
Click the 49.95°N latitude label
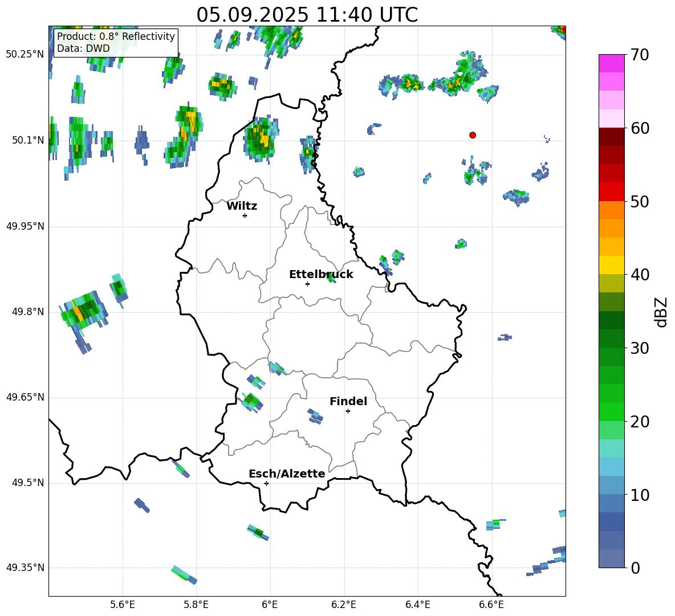[x=25, y=226]
